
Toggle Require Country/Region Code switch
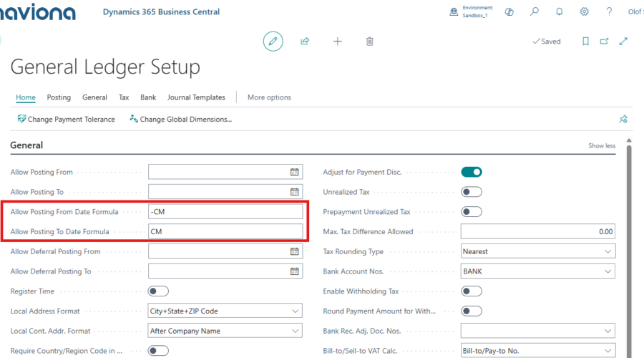[158, 351]
